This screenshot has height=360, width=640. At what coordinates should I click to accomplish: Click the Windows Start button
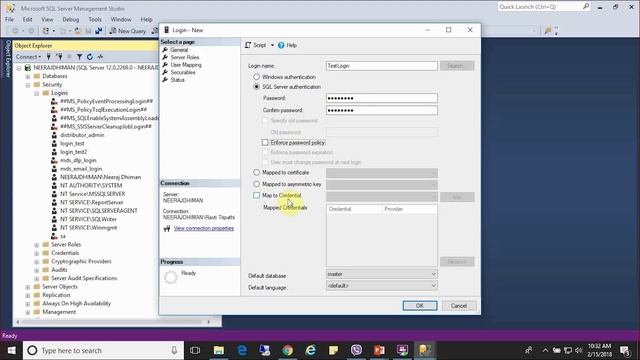tap(11, 350)
